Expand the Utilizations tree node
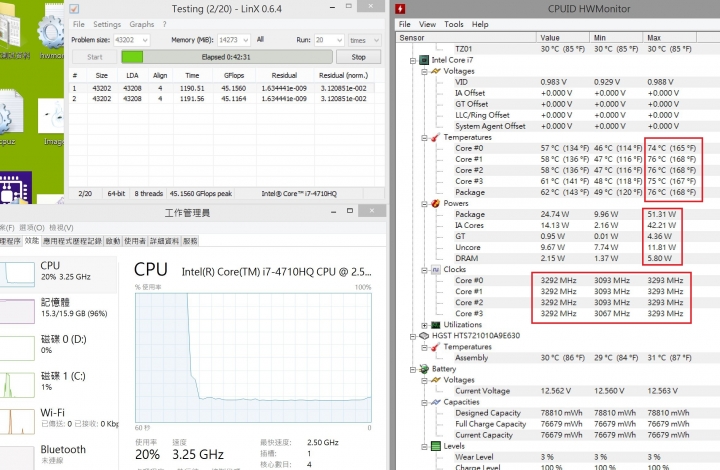This screenshot has width=720, height=470. pyautogui.click(x=424, y=325)
